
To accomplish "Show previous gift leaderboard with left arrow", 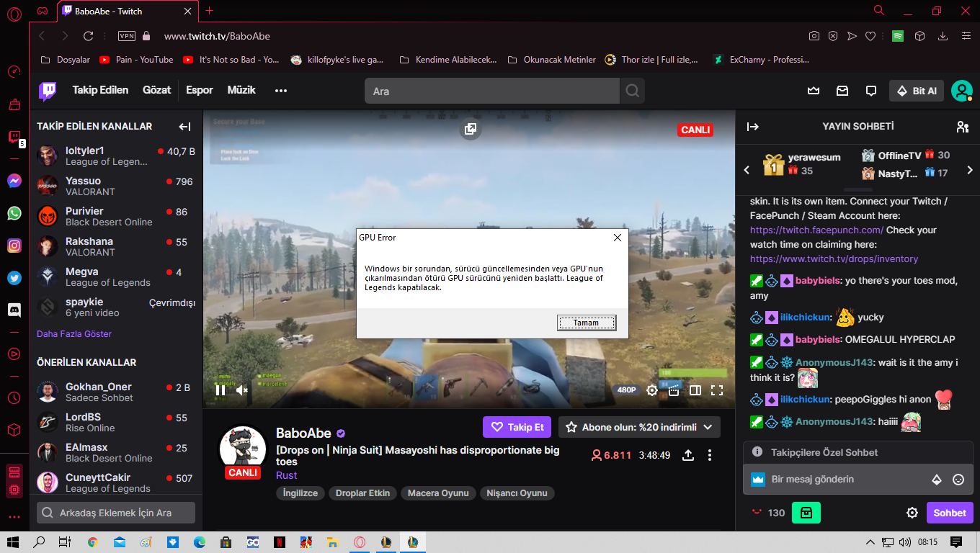I will [x=747, y=170].
